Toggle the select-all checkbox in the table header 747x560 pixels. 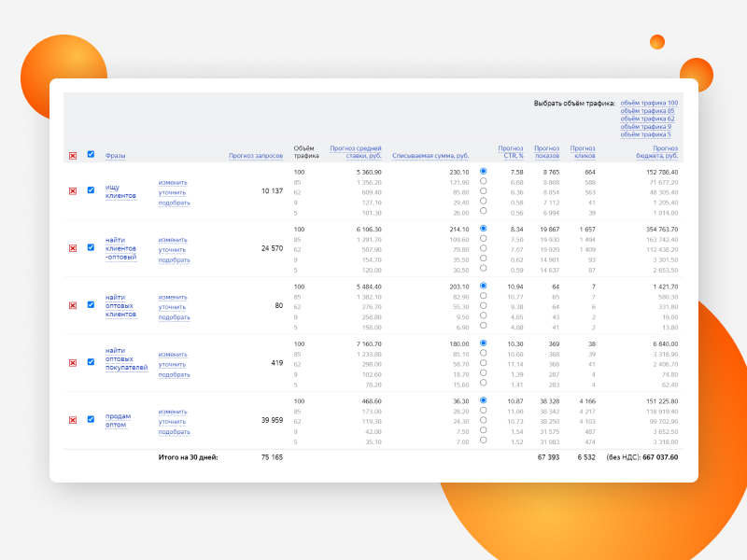click(91, 154)
